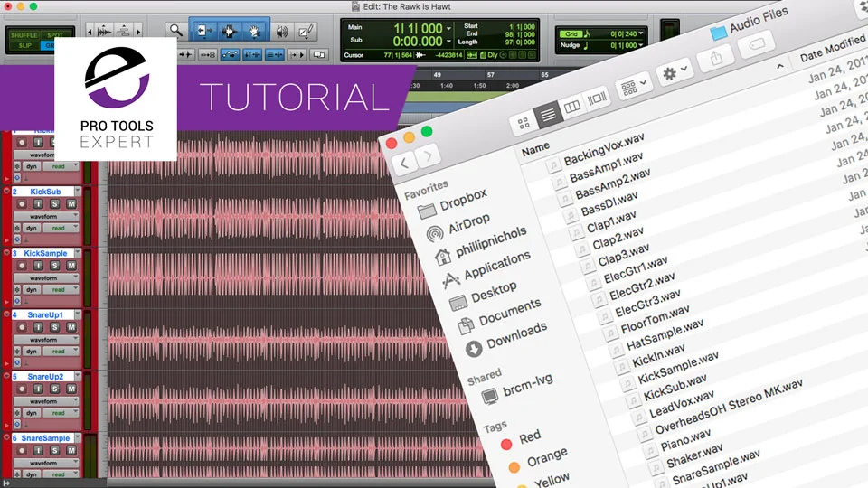Go forward in Finder window

[429, 156]
